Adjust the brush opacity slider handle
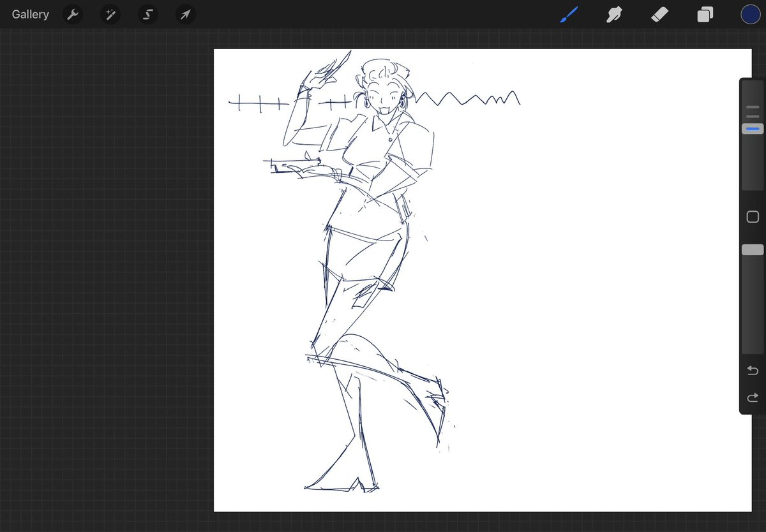This screenshot has height=532, width=766. (x=753, y=250)
